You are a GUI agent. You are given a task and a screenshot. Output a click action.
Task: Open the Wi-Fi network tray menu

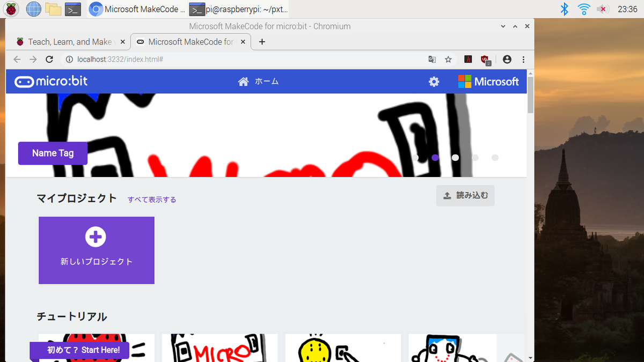click(x=583, y=9)
